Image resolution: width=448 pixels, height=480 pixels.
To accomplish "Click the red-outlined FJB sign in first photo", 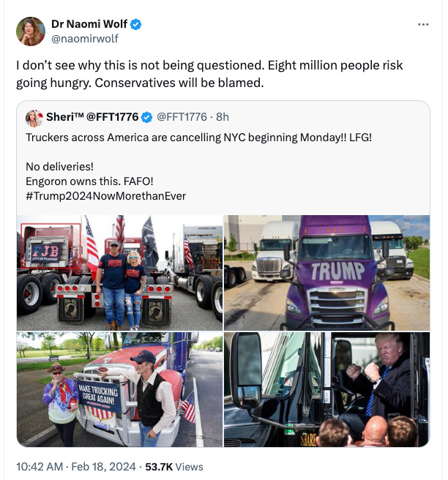I will click(x=51, y=246).
